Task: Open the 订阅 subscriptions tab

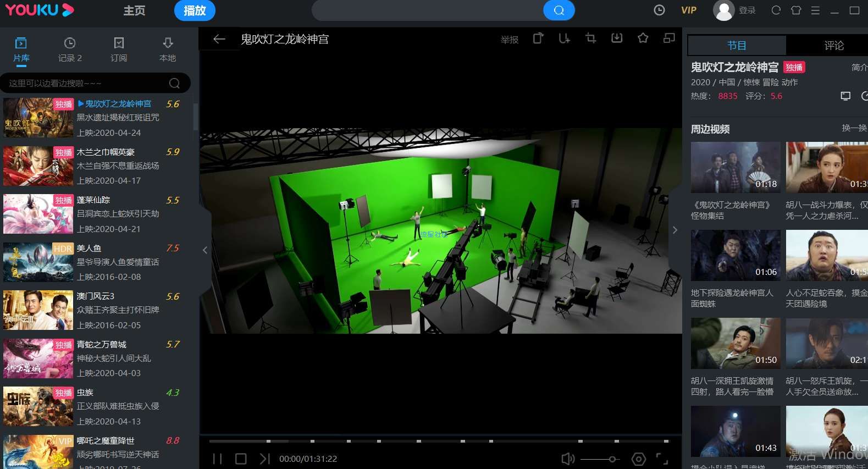Action: [x=119, y=49]
